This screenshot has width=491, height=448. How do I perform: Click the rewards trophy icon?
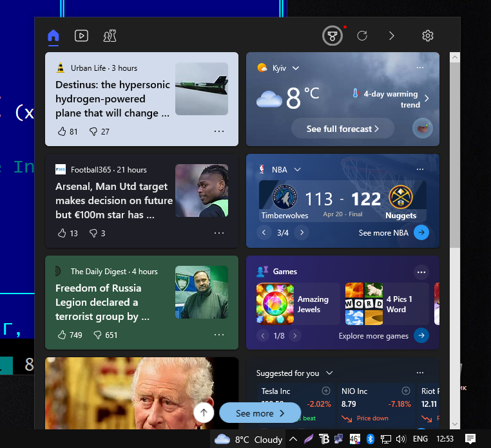332,36
